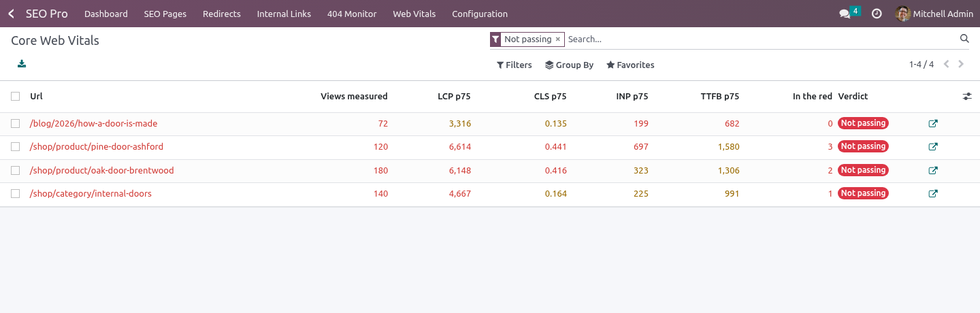Remove the Not passing filter facet
The height and width of the screenshot is (313, 980).
[x=558, y=39]
